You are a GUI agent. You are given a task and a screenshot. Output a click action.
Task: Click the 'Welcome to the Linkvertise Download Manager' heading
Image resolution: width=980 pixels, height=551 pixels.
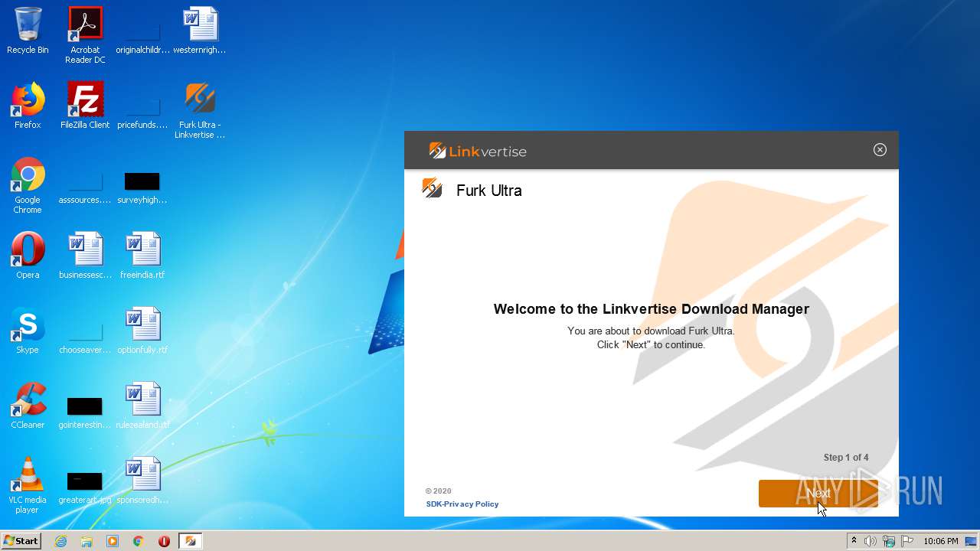652,309
